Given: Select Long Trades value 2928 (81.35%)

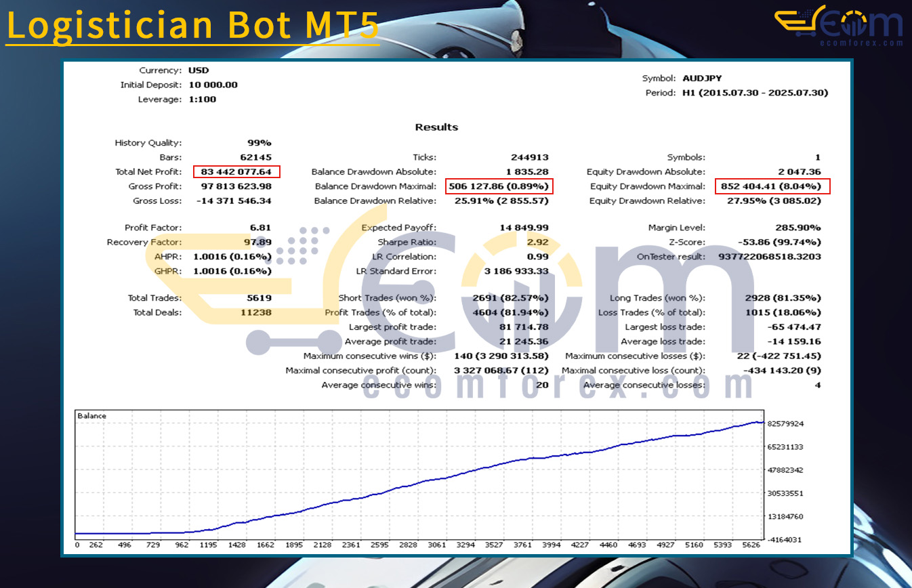Looking at the screenshot, I should tap(782, 298).
